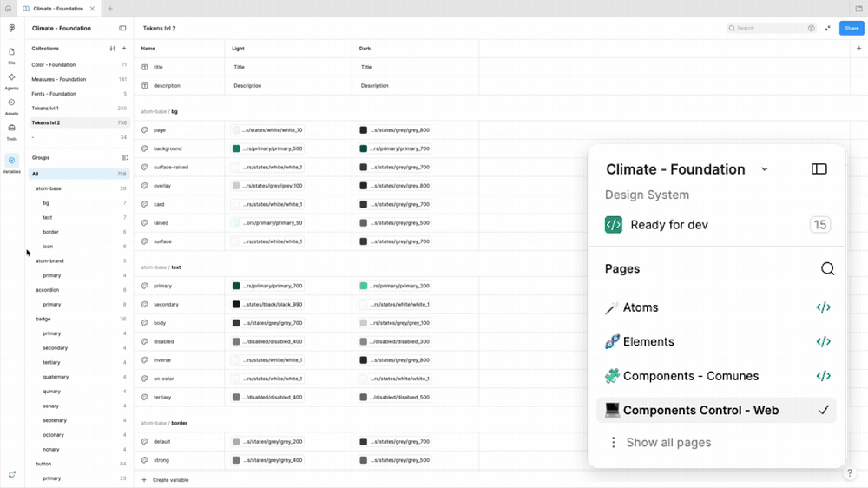Screen dimensions: 868x488
Task: Click the sort collections icon
Action: tap(113, 49)
